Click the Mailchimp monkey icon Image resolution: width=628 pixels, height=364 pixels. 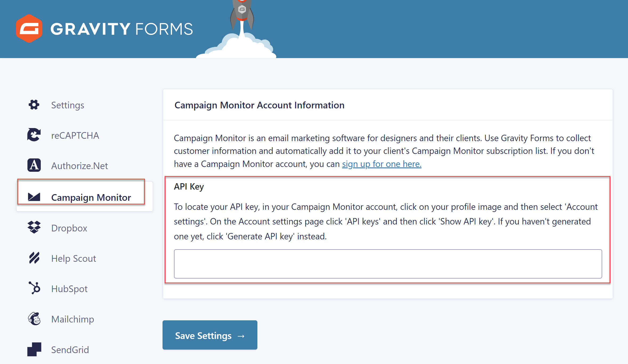(x=34, y=318)
